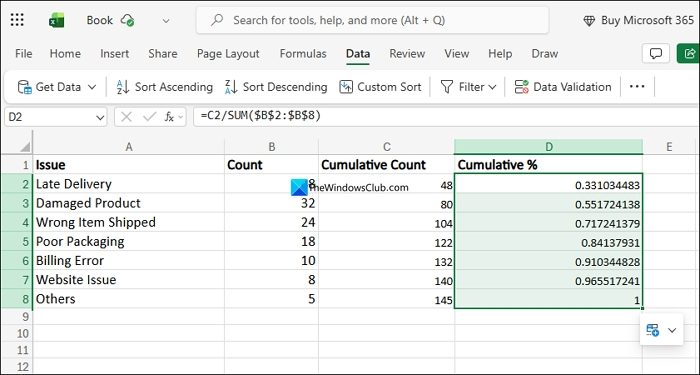Click the Get Data button

pos(49,87)
